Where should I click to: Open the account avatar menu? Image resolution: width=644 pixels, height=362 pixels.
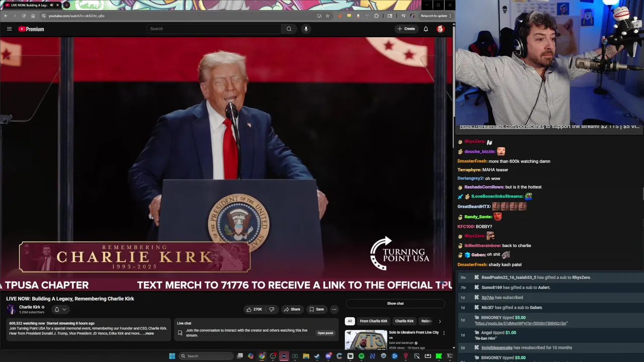coord(440,29)
